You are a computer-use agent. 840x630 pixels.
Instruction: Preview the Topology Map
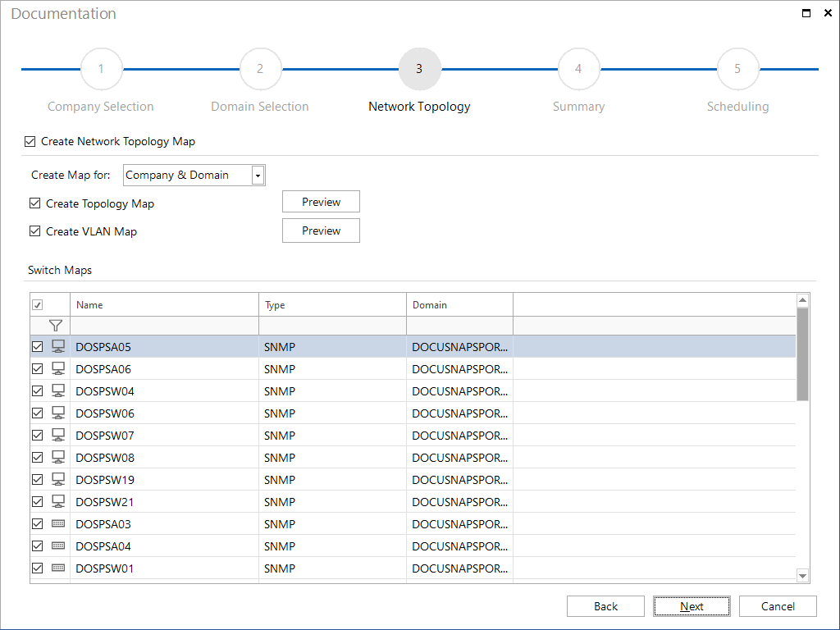[x=321, y=202]
